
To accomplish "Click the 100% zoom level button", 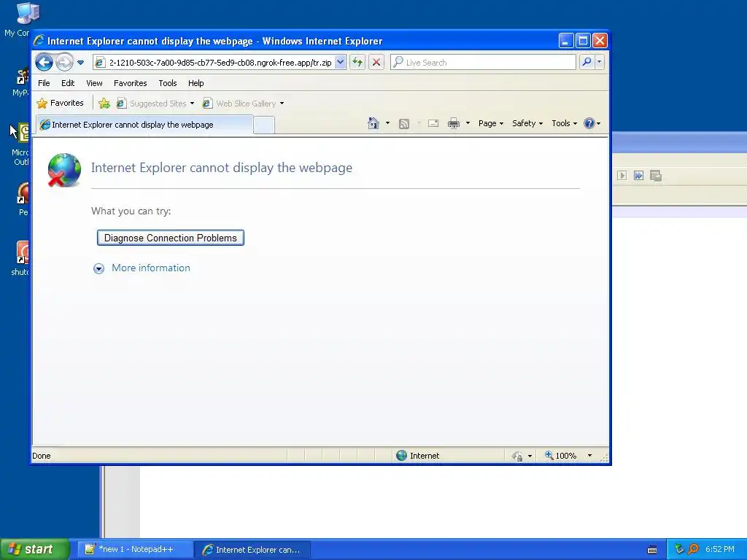I will [561, 456].
